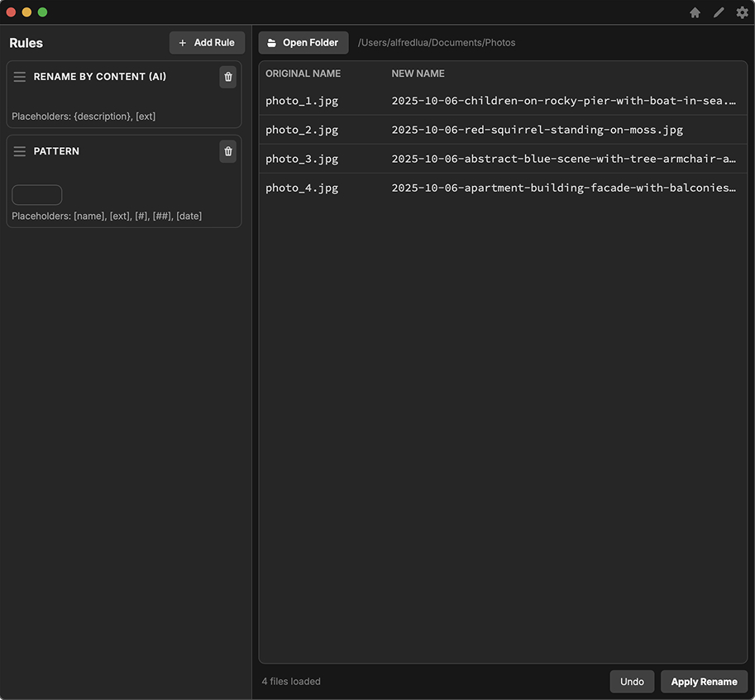755x700 pixels.
Task: Click Apply Rename to rename files
Action: click(x=704, y=682)
